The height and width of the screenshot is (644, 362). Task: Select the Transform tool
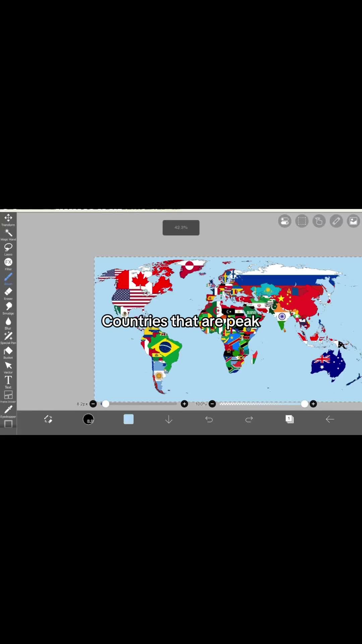coord(8,220)
